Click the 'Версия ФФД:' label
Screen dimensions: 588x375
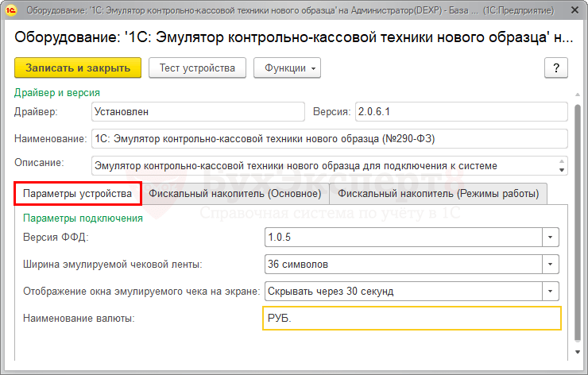(x=56, y=238)
